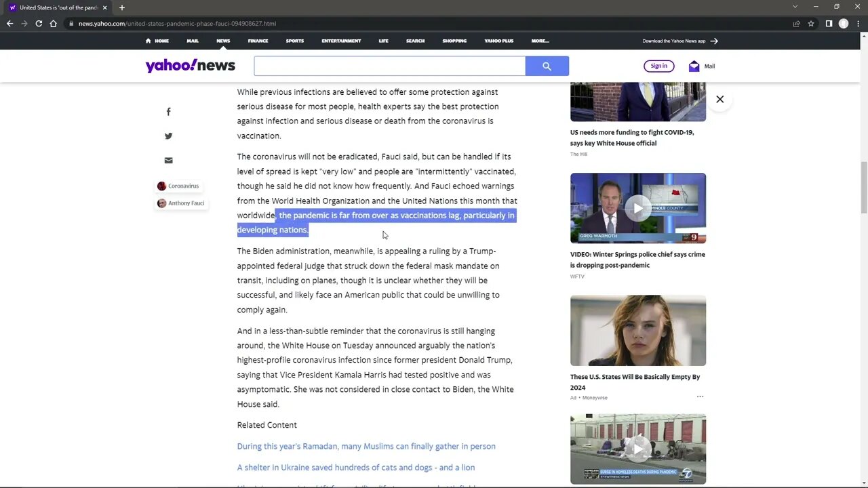The image size is (868, 488).
Task: Click the arrow beside Download Yahoo News app
Action: pyautogui.click(x=714, y=41)
